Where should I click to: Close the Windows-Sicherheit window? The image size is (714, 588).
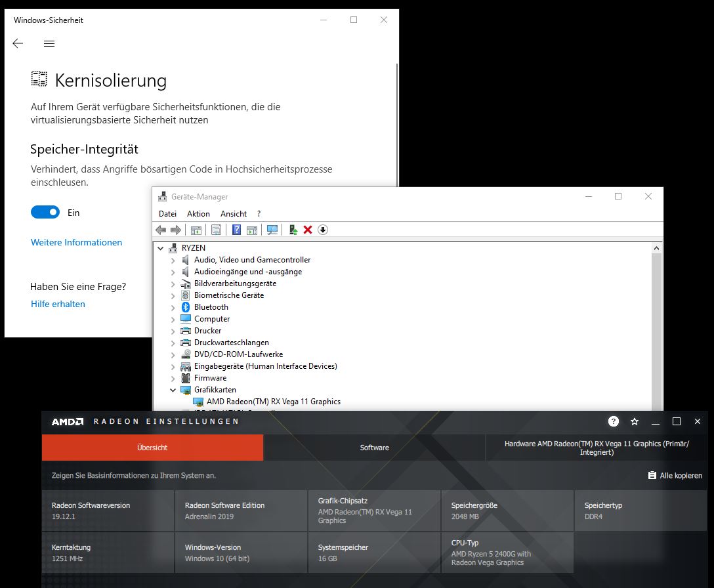tap(384, 20)
